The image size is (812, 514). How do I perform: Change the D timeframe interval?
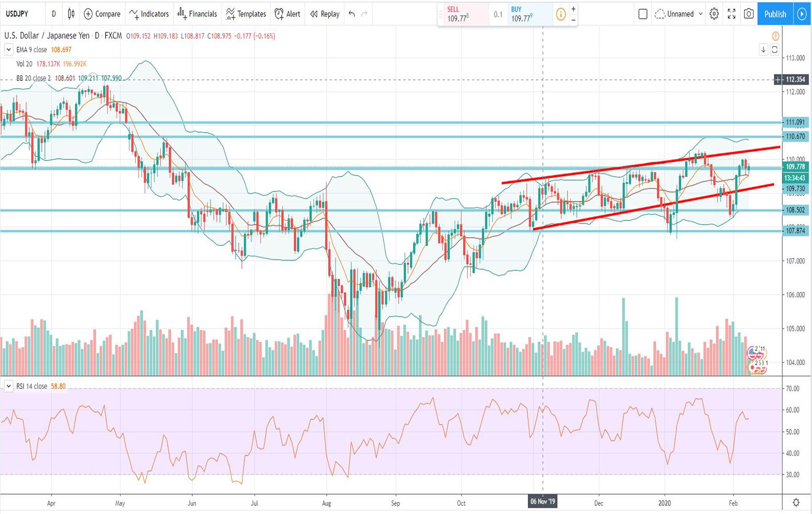(x=53, y=14)
